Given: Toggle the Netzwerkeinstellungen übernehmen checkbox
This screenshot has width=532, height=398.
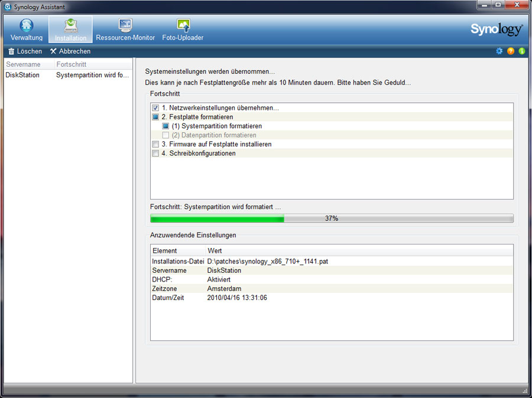Looking at the screenshot, I should point(155,108).
